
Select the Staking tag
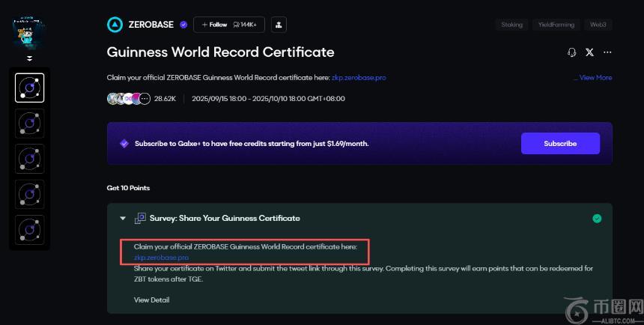pos(511,25)
